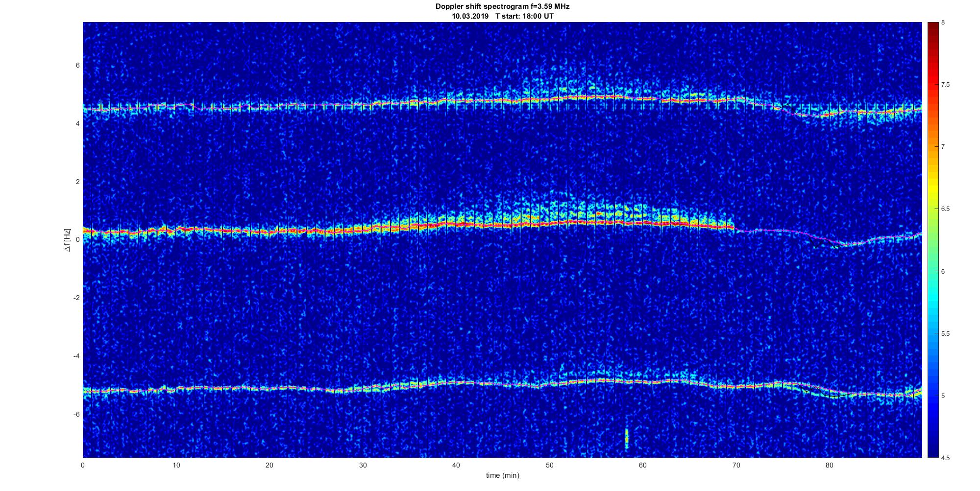
Task: Click the x-axis tick label 10
Action: coord(176,465)
